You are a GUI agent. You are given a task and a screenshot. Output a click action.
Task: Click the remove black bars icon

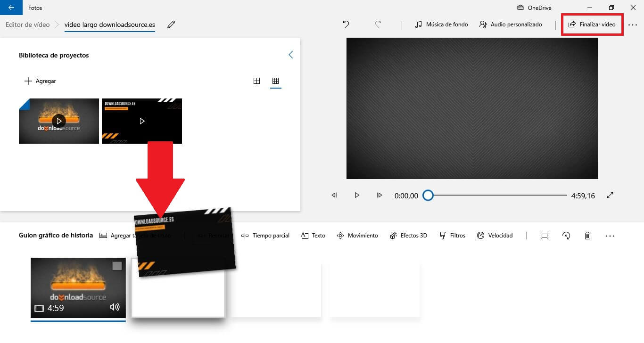[x=545, y=236]
